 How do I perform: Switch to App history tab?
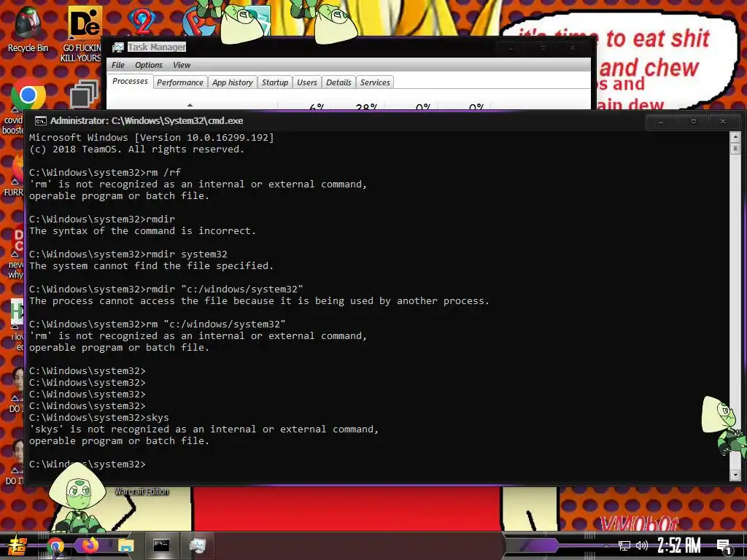pyautogui.click(x=233, y=82)
